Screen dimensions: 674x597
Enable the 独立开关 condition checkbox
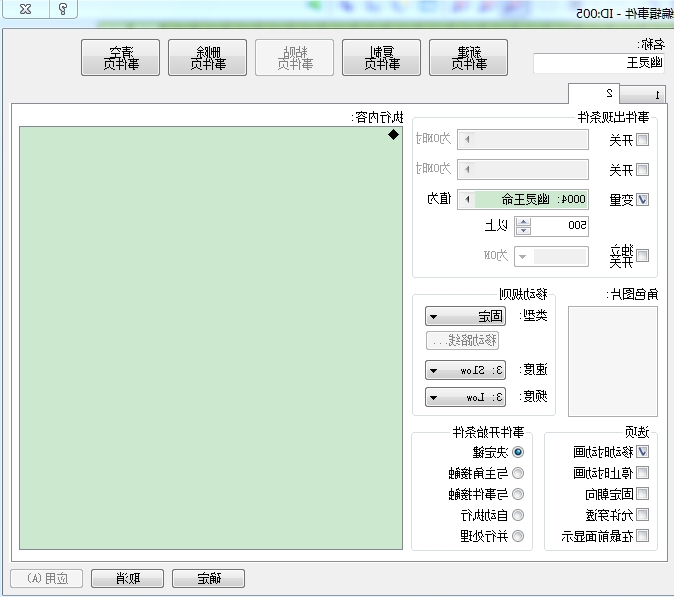[x=642, y=256]
